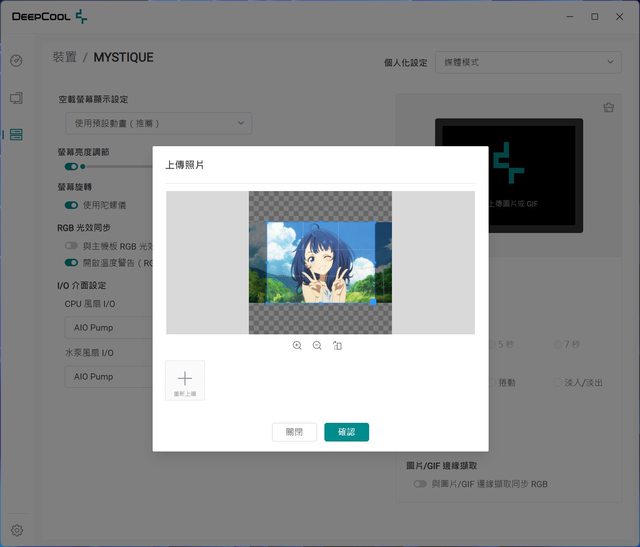Enable motherboard RGB sync toggle
This screenshot has width=640, height=547.
[71, 245]
